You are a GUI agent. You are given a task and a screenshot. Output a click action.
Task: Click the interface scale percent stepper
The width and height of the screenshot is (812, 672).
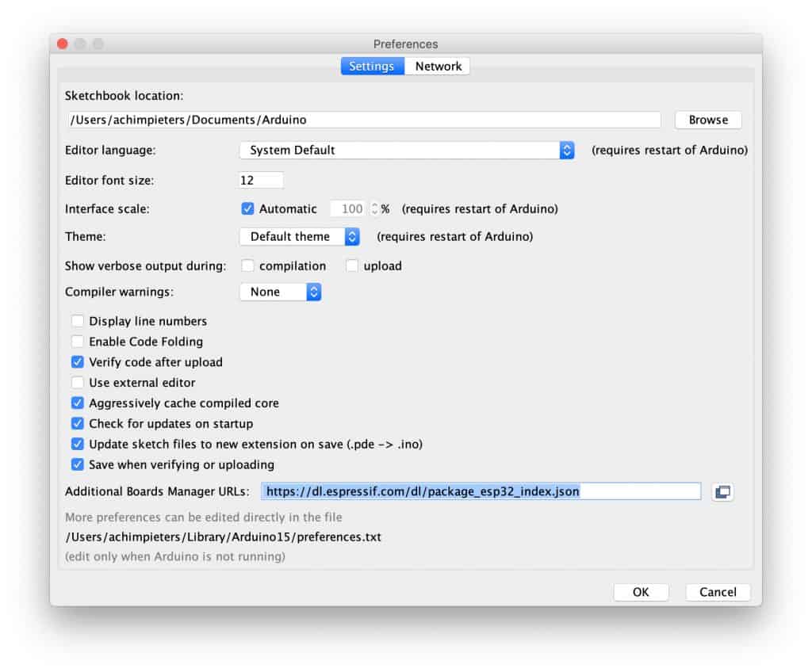[374, 208]
